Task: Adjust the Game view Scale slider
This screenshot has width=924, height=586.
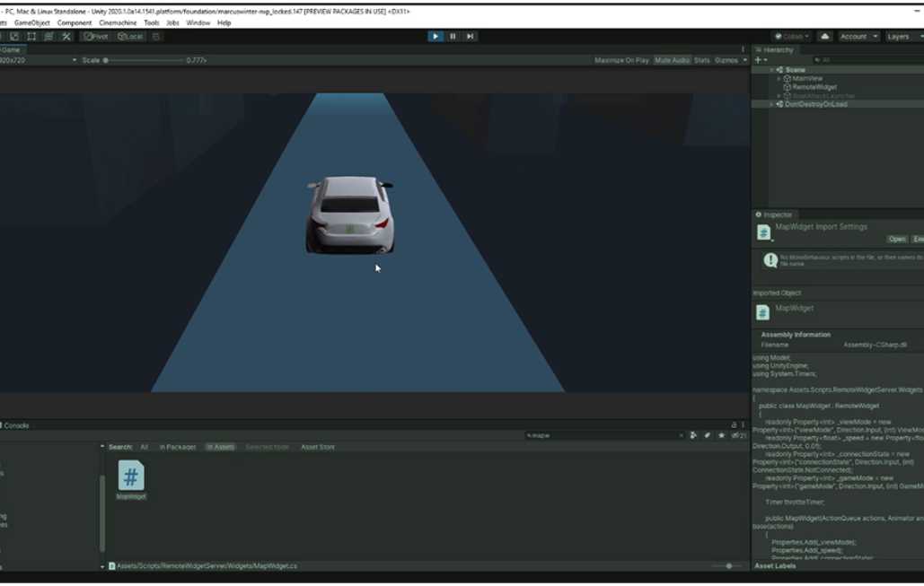Action: (106, 60)
